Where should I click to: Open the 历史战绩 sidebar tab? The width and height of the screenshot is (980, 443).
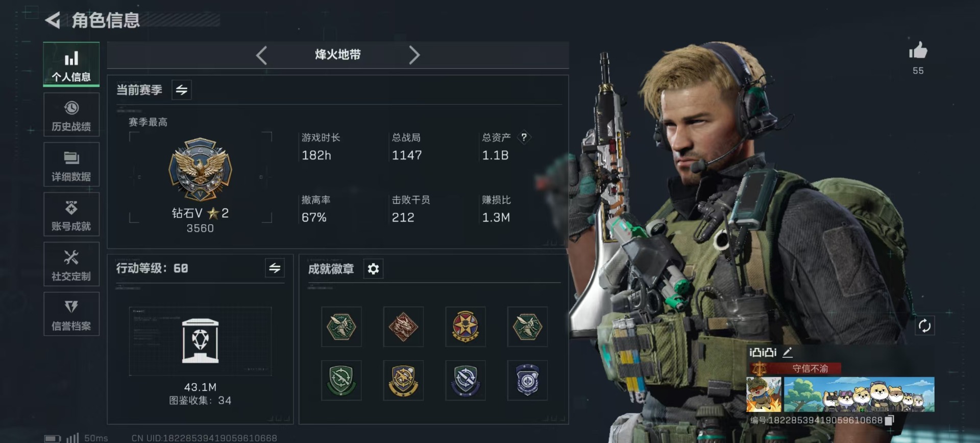pos(71,115)
